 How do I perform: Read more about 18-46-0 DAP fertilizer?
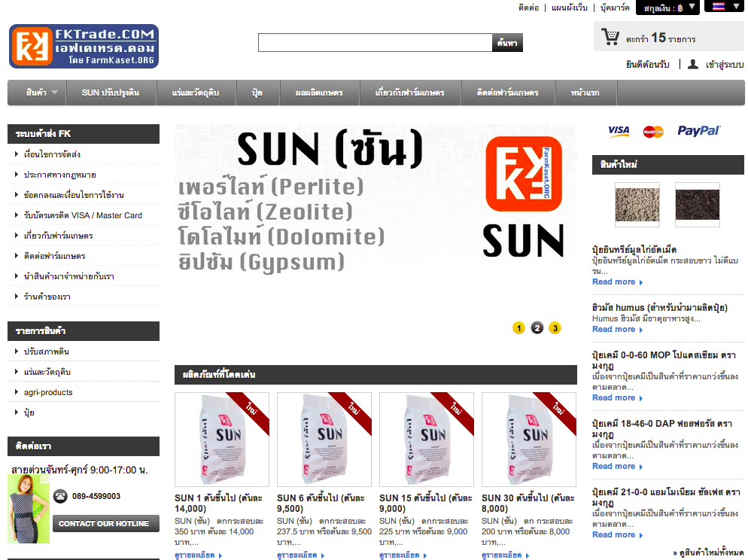click(x=617, y=467)
